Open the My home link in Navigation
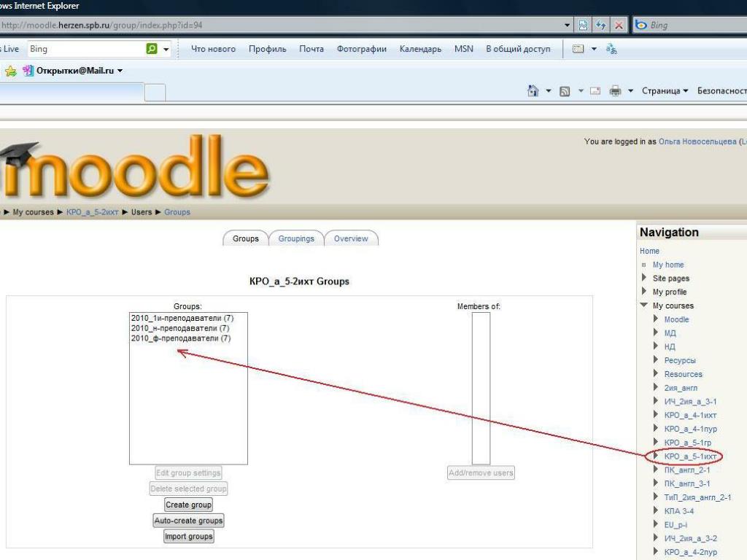Image resolution: width=747 pixels, height=560 pixels. 668,265
